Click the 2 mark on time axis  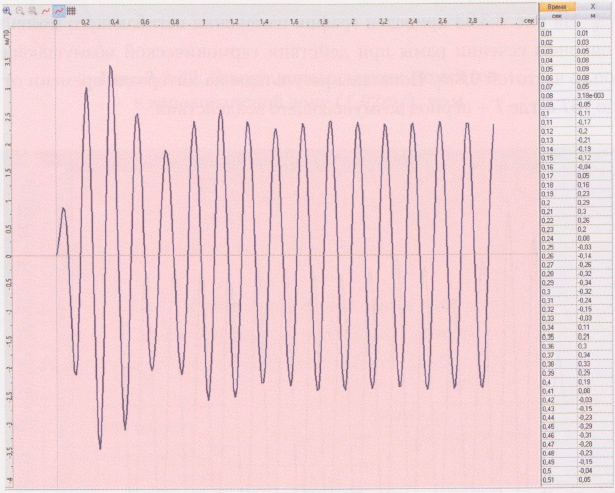point(353,22)
